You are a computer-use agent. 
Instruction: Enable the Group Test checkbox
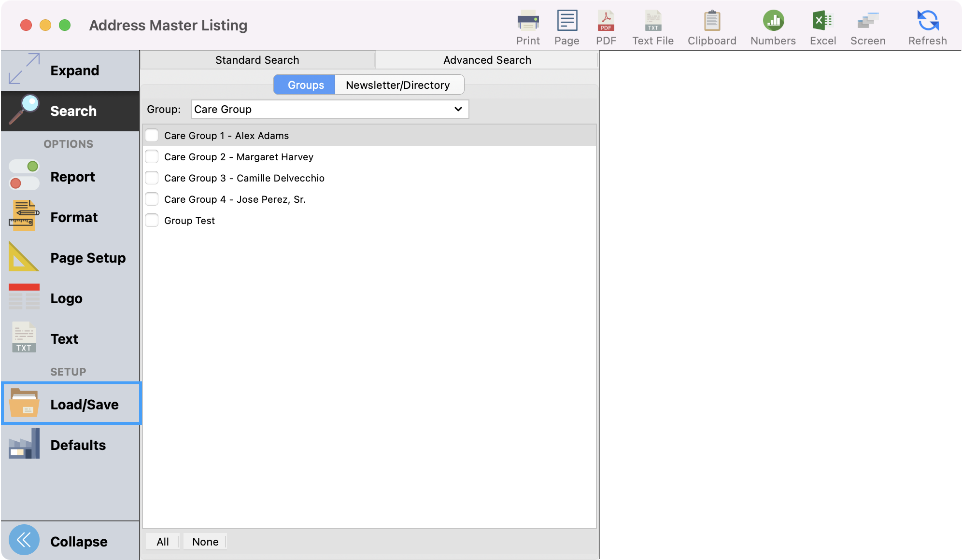152,221
